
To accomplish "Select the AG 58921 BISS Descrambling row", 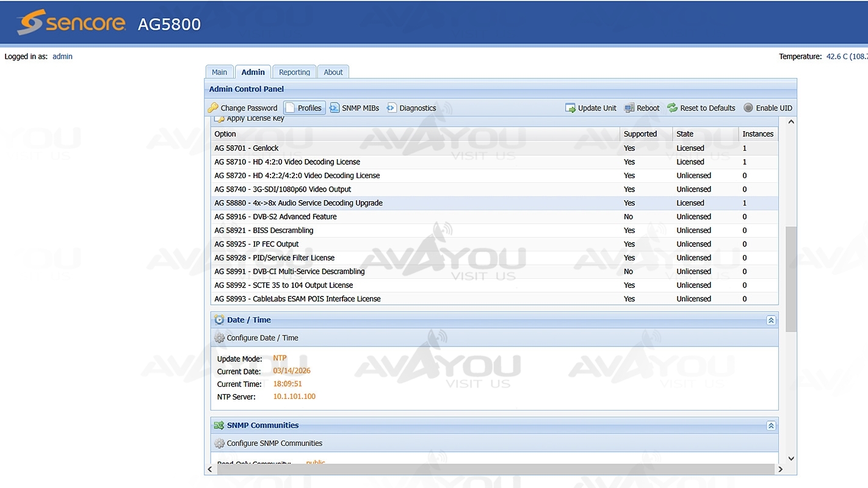I will [x=415, y=231].
